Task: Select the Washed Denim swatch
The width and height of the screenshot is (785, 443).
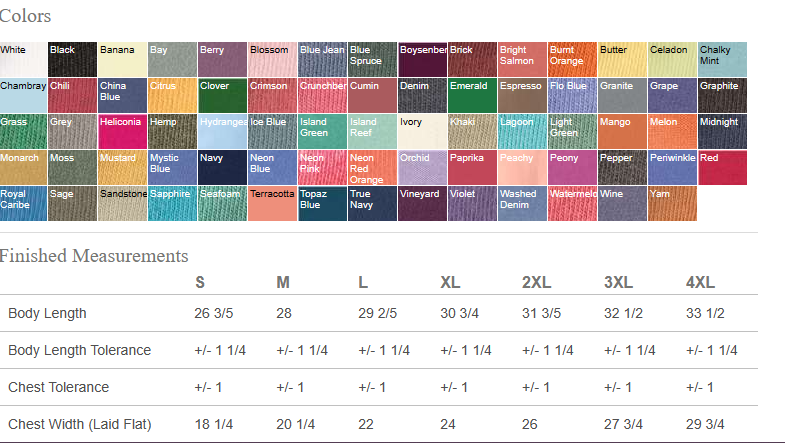Action: coord(523,203)
